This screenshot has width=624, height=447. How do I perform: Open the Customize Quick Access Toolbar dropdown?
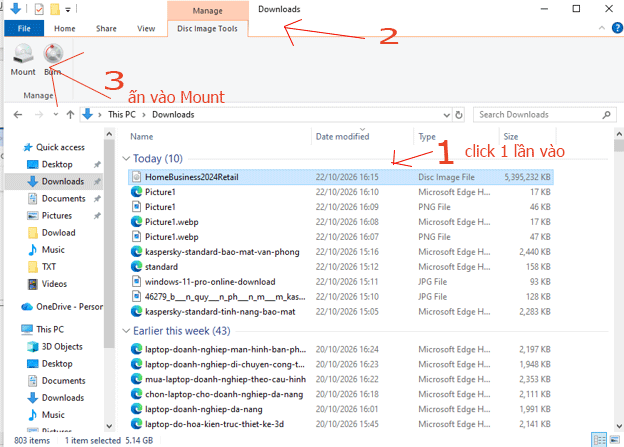[68, 10]
